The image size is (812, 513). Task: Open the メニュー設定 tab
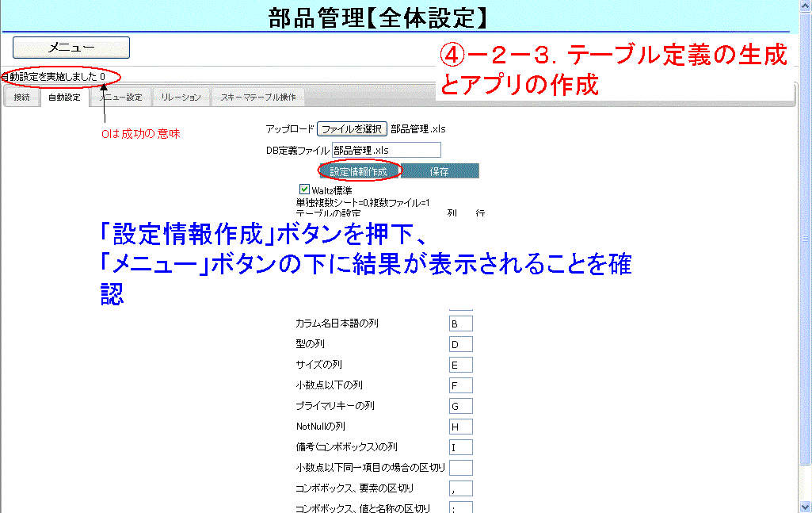[x=120, y=98]
